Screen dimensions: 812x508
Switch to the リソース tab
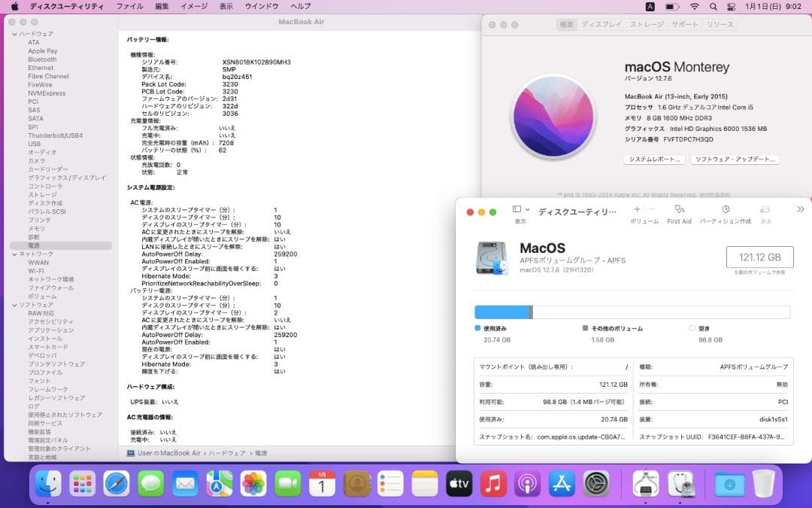[720, 24]
